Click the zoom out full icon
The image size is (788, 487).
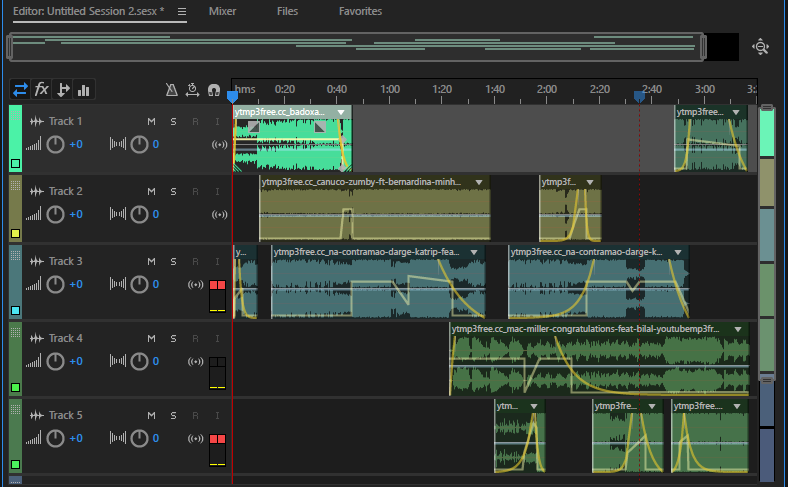coord(761,47)
